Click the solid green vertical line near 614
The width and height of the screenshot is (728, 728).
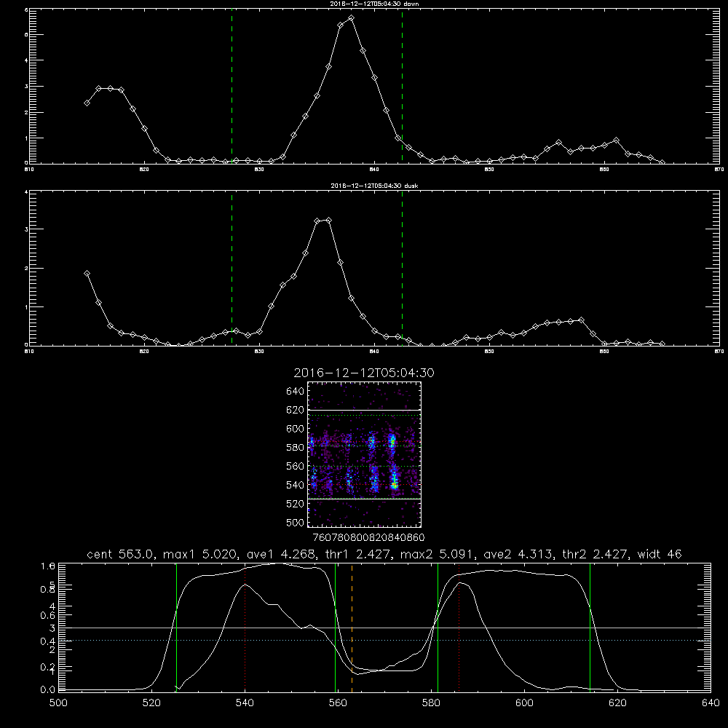pos(590,628)
